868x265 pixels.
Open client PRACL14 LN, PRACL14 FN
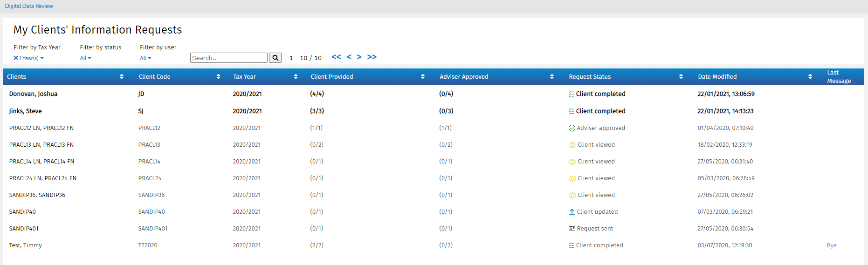click(x=41, y=162)
